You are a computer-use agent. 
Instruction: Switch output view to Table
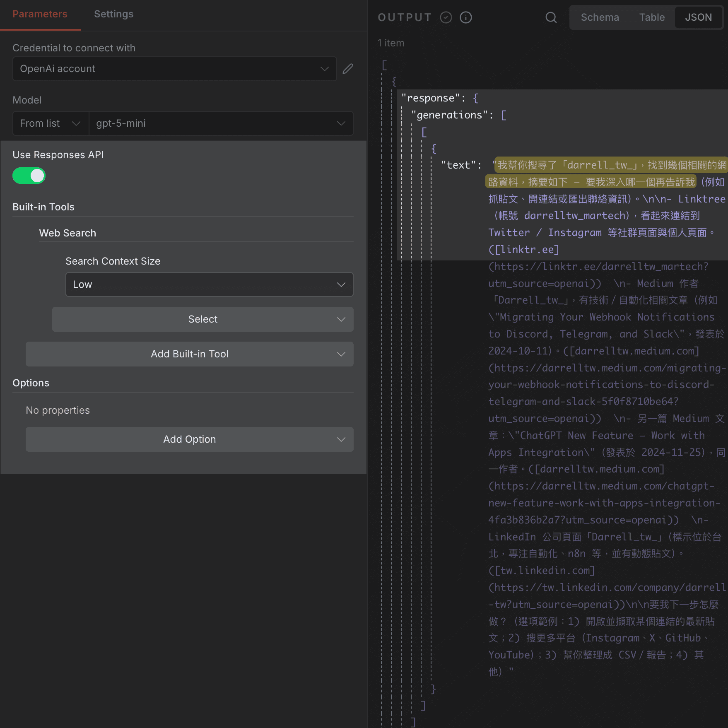(x=652, y=17)
